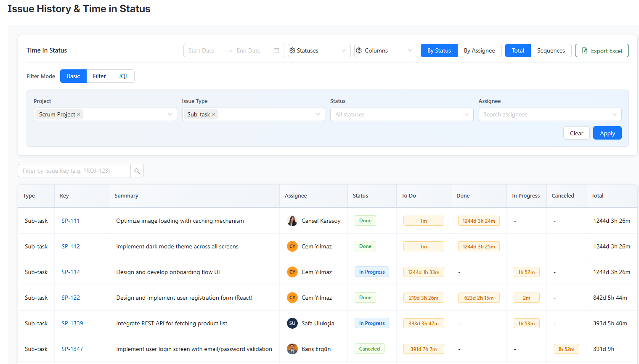Image resolution: width=639 pixels, height=364 pixels.
Task: Remove the Scrum Project tag via its x icon
Action: (79, 114)
